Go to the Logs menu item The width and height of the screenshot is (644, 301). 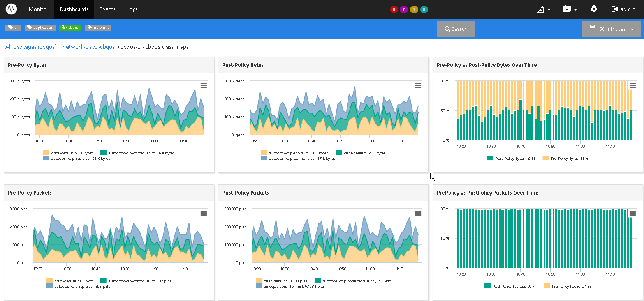tap(132, 9)
